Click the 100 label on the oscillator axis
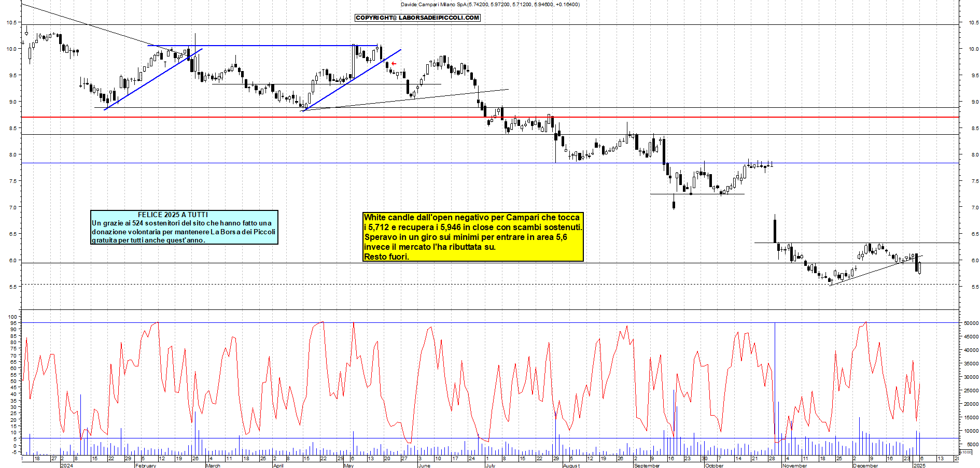 (x=12, y=317)
